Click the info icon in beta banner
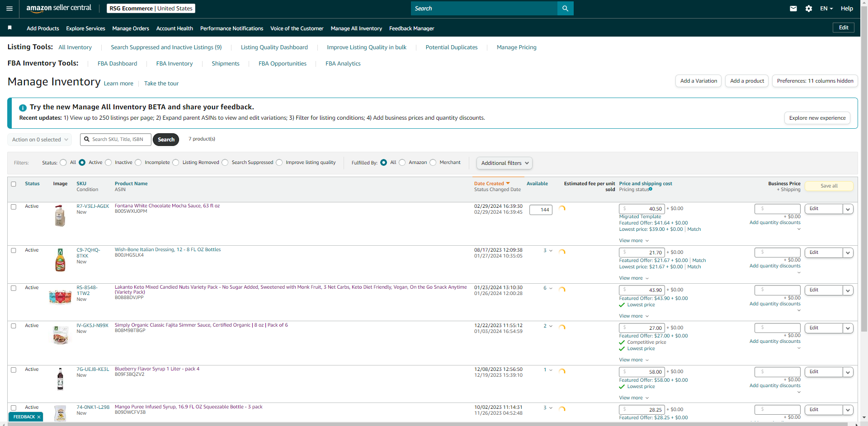This screenshot has height=426, width=868. coord(23,108)
